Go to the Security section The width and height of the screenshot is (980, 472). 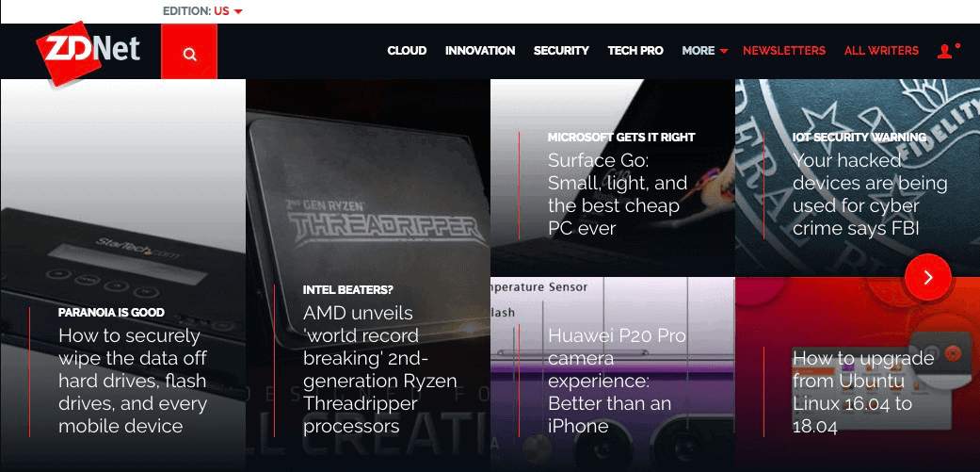561,51
